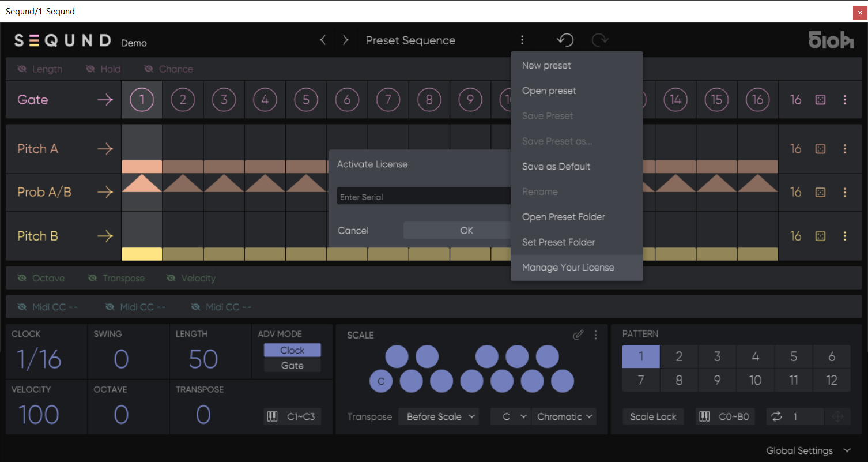868x462 pixels.
Task: Open the Chromatic scale type dropdown
Action: click(x=564, y=416)
